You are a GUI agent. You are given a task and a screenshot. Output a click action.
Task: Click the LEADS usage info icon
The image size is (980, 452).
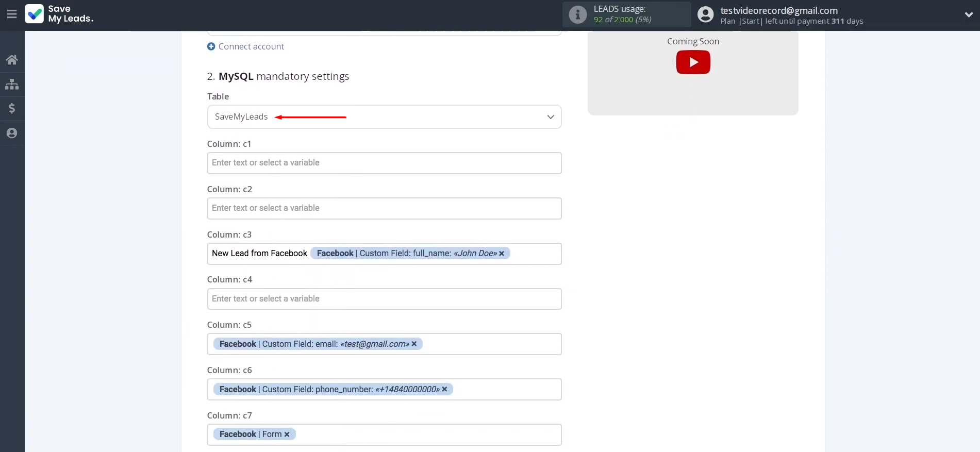(x=578, y=14)
